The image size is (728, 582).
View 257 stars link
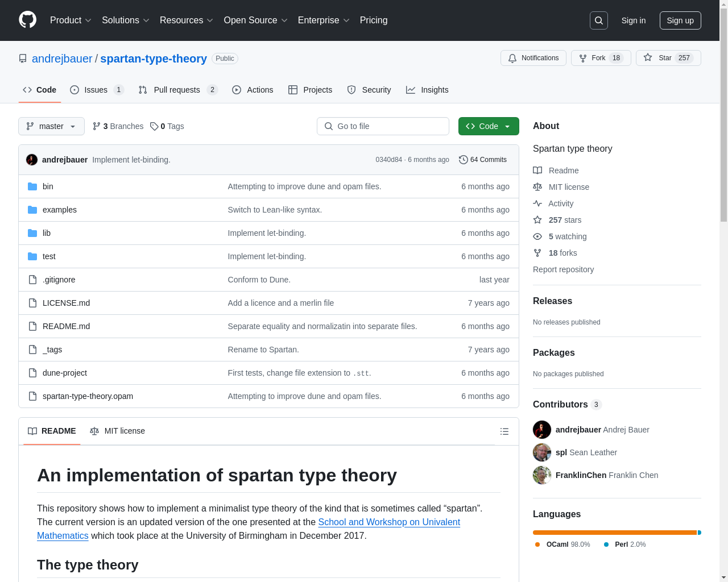(557, 220)
